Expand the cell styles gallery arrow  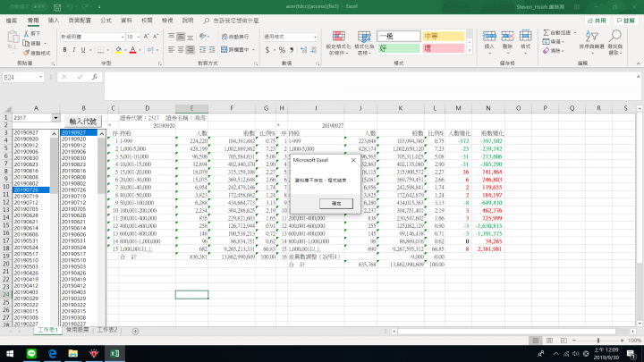point(470,51)
